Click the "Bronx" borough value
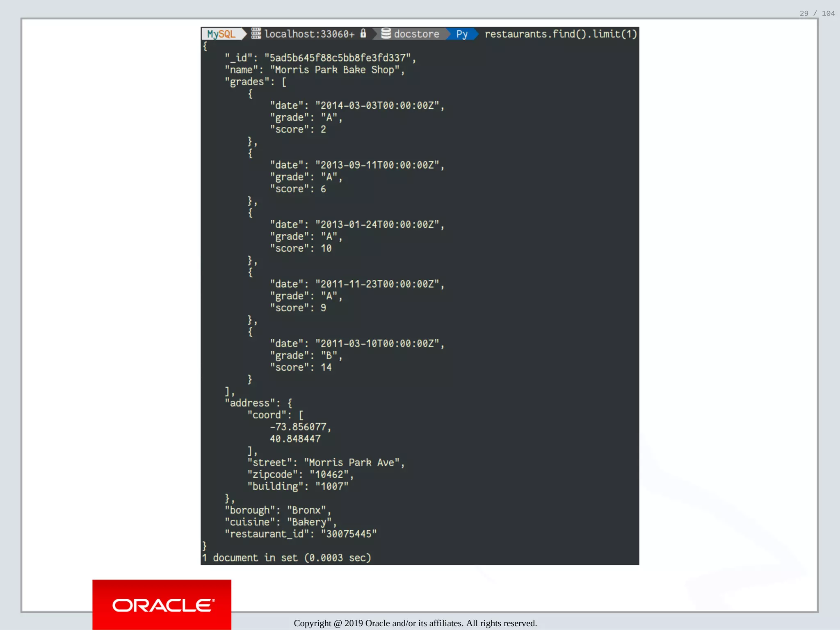Image resolution: width=840 pixels, height=630 pixels. click(306, 510)
